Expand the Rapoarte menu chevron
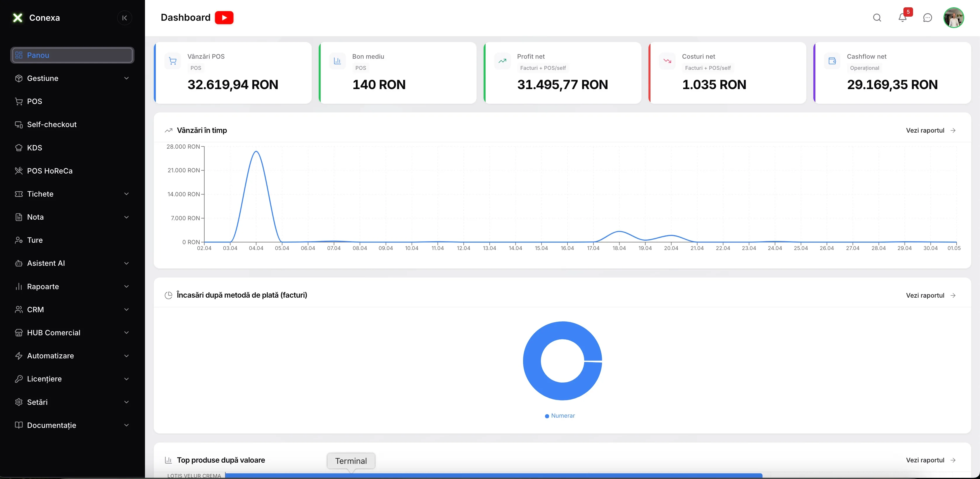The width and height of the screenshot is (980, 479). tap(126, 287)
